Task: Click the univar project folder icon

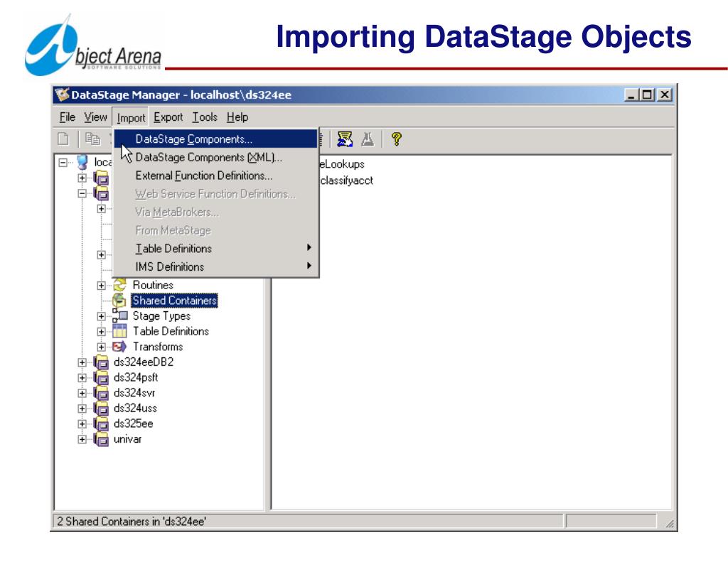Action: pyautogui.click(x=101, y=438)
